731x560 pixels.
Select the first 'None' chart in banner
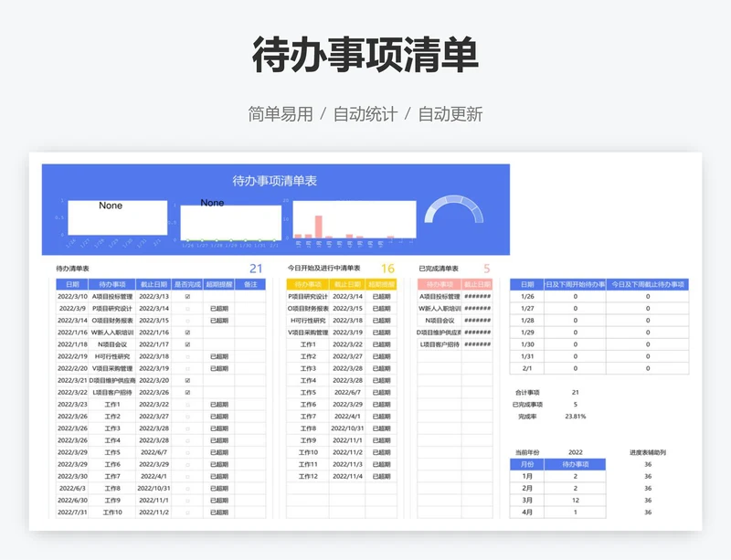point(118,217)
